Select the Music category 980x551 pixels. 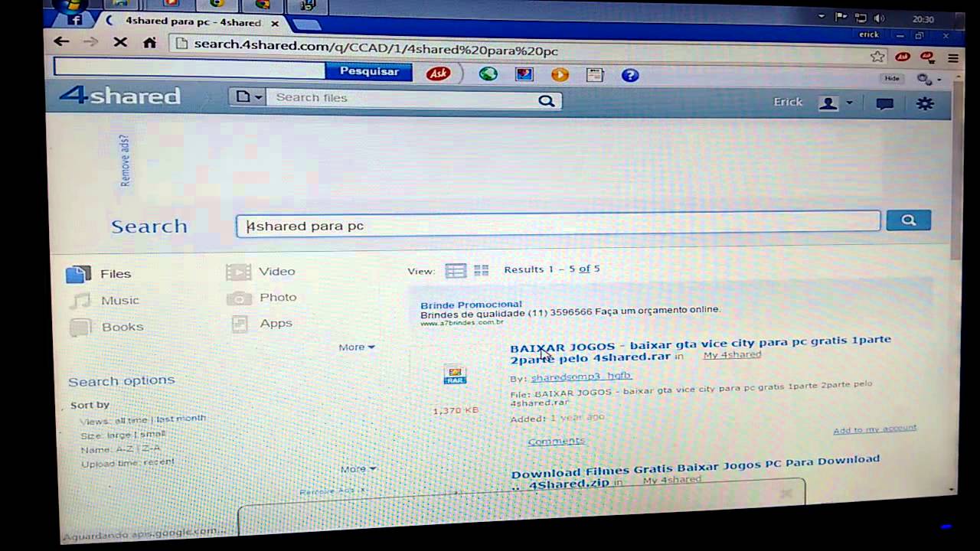tap(105, 301)
